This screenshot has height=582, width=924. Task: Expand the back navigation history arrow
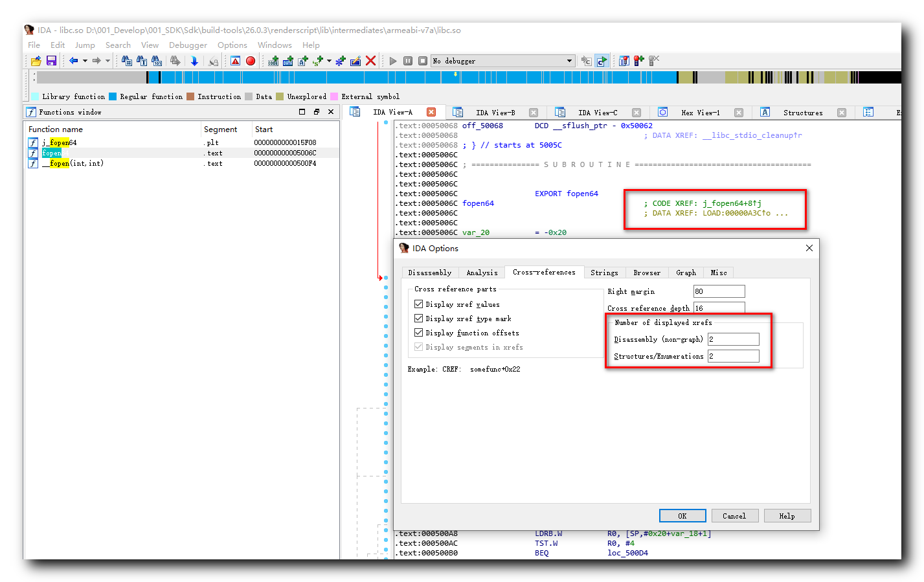click(x=85, y=61)
